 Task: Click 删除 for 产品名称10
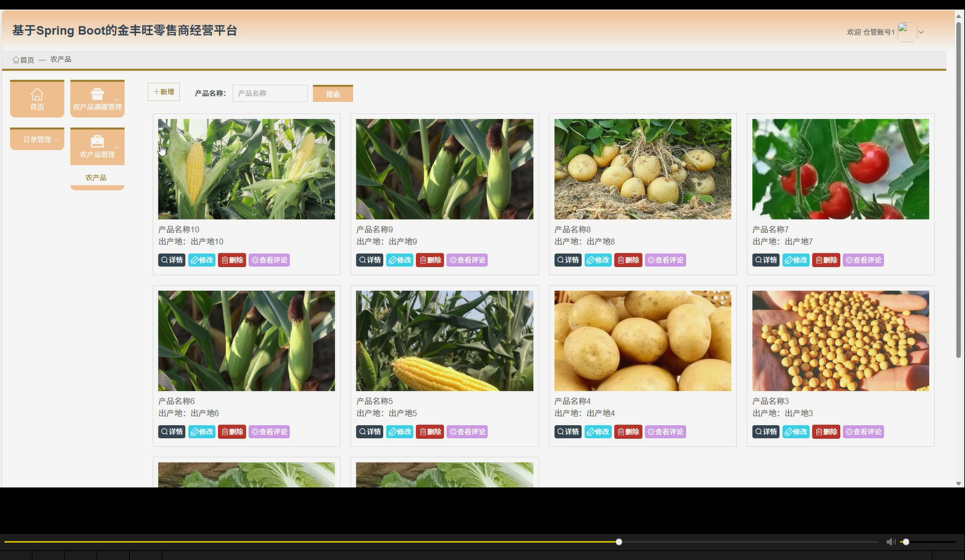(x=232, y=260)
